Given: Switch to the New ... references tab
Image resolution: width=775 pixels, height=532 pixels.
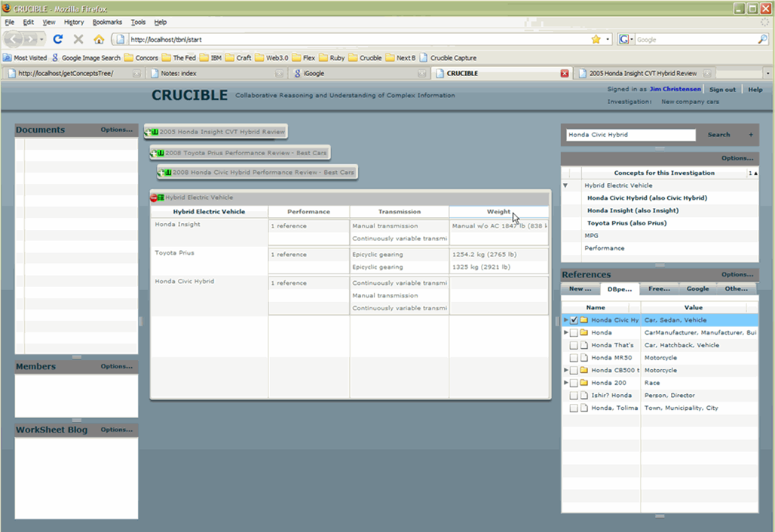Looking at the screenshot, I should 580,289.
